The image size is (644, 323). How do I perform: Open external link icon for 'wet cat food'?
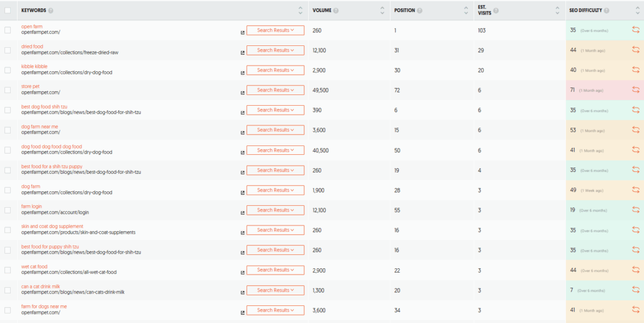coord(242,273)
